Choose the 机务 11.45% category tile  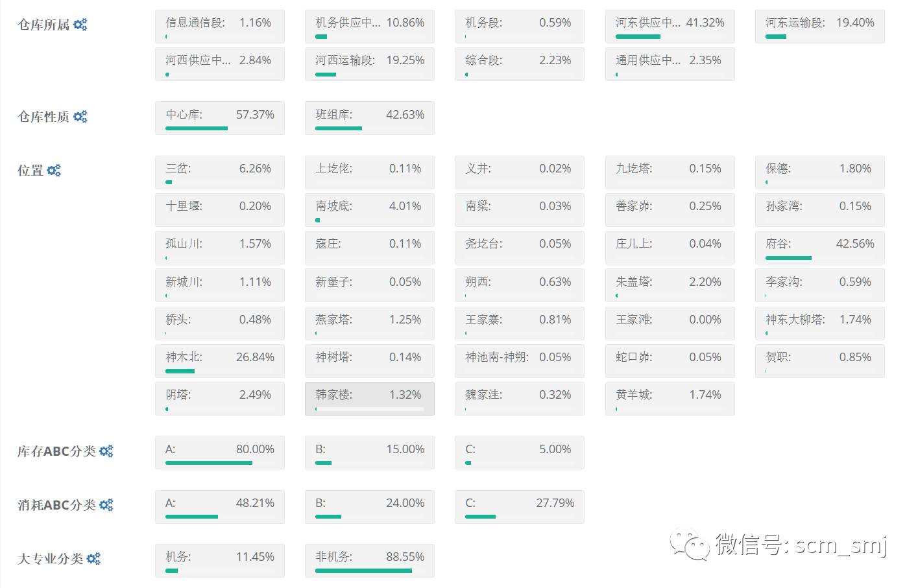click(x=219, y=560)
